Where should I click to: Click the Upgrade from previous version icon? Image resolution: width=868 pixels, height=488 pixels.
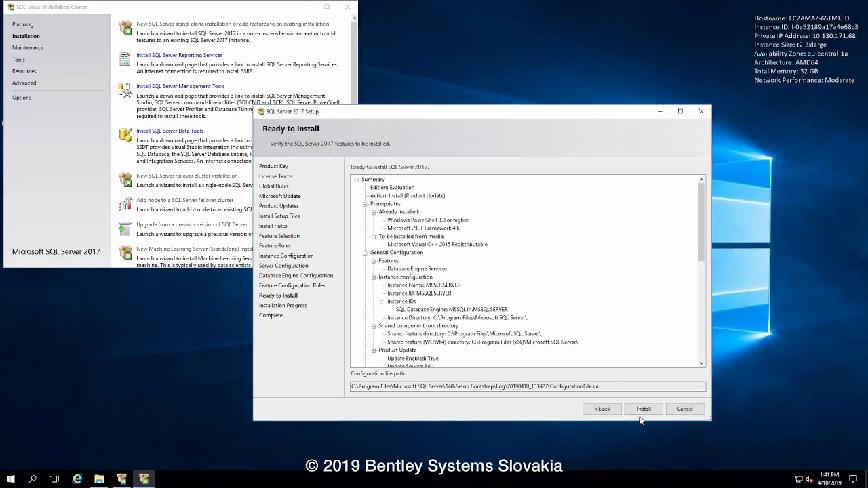[125, 228]
